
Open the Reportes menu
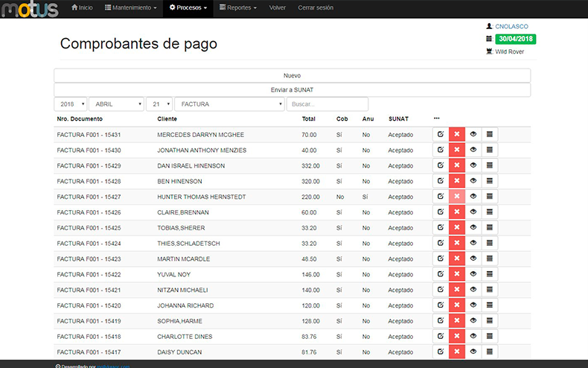238,7
